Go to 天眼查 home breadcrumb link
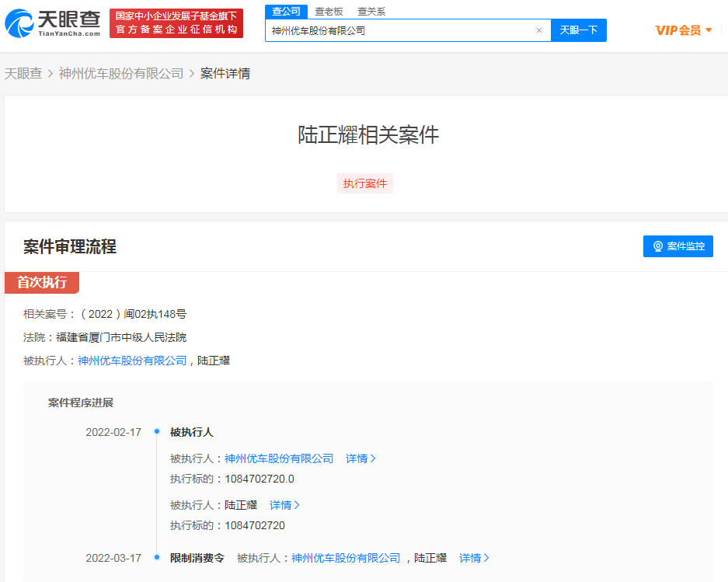728x582 pixels. click(x=23, y=74)
